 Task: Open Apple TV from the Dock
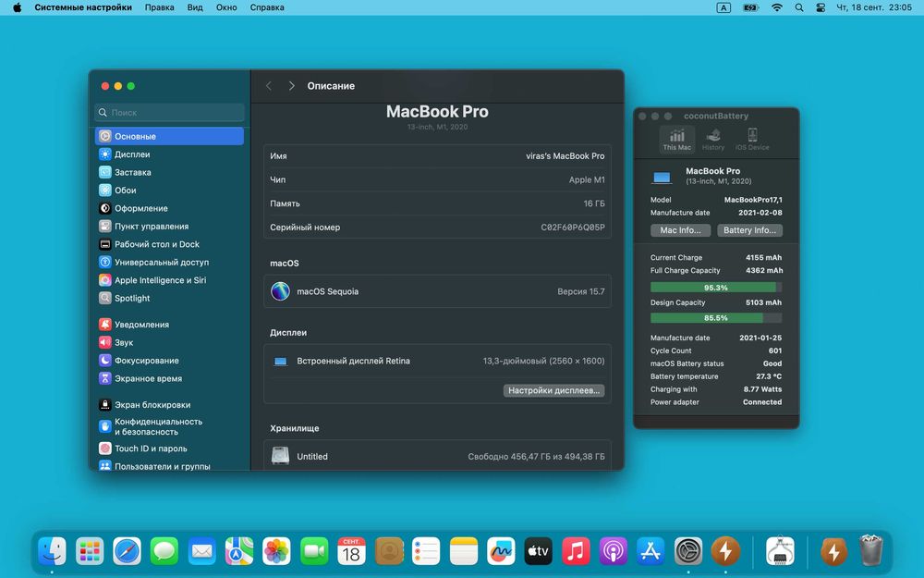click(539, 552)
